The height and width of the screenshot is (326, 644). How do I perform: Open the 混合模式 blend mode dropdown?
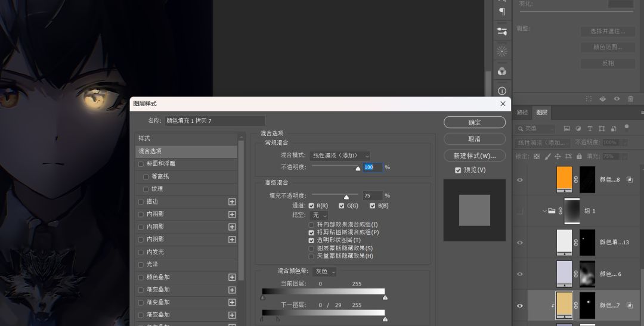point(340,156)
